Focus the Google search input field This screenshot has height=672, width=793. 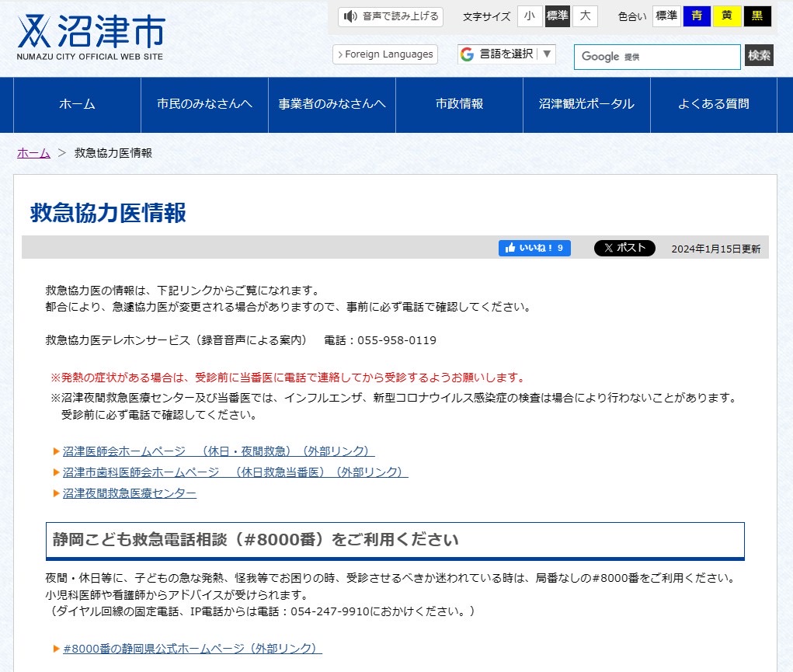pyautogui.click(x=657, y=57)
